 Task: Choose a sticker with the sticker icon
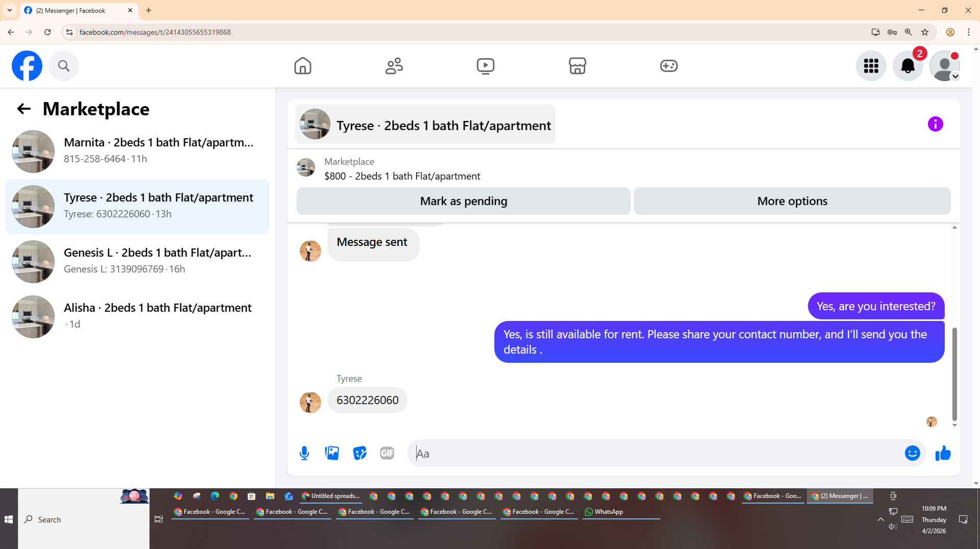click(360, 453)
